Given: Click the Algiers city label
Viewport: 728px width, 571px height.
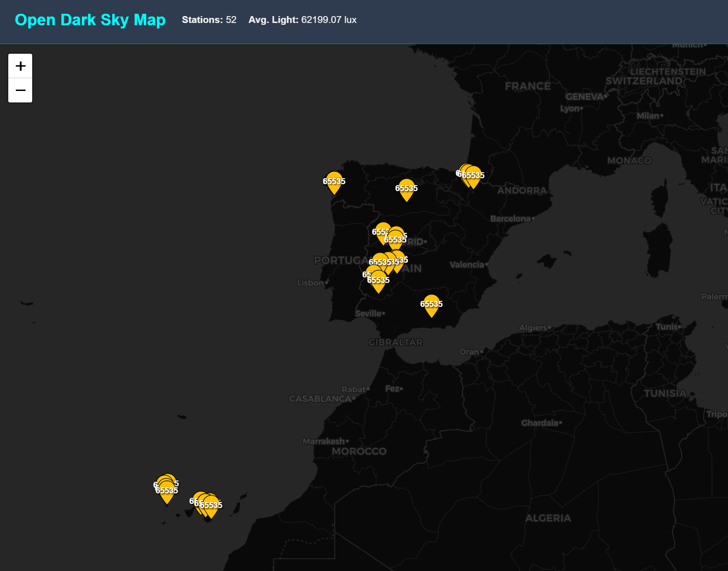Looking at the screenshot, I should click(x=533, y=328).
